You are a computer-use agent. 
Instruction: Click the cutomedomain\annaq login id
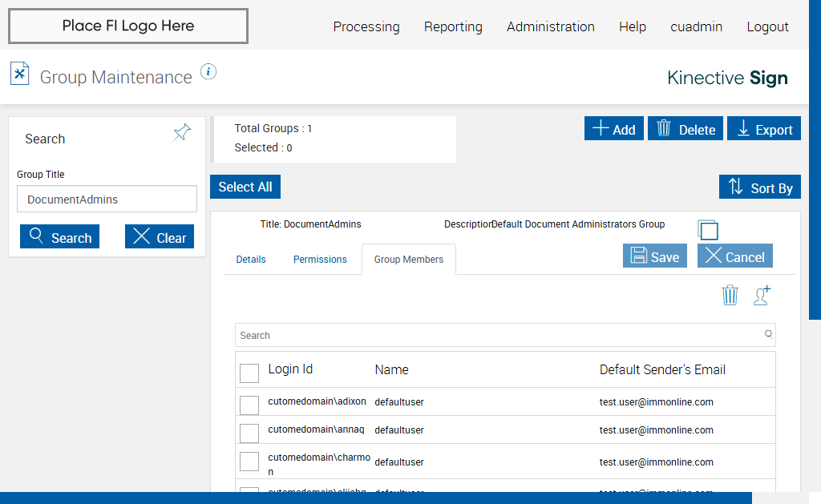316,429
